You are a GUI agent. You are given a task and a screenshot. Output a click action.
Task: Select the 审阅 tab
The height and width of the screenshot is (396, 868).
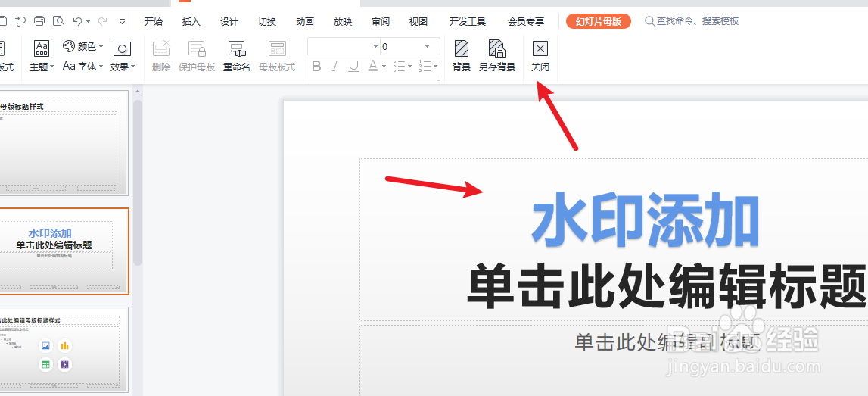click(381, 22)
